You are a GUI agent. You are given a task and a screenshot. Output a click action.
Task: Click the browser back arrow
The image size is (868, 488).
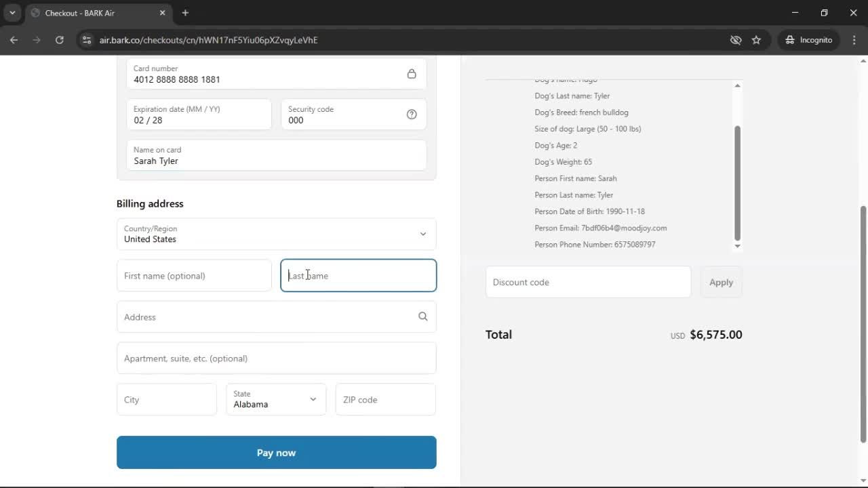(x=14, y=40)
